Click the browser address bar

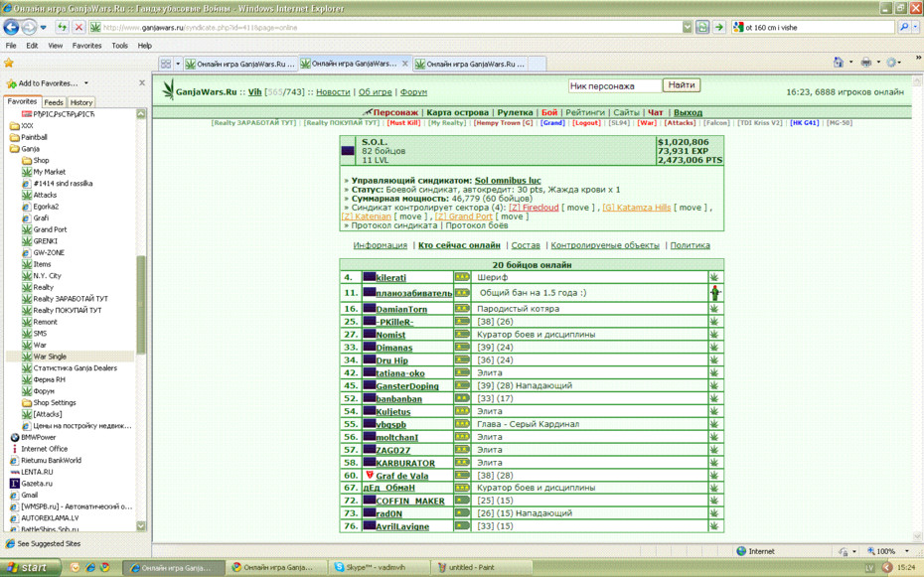pyautogui.click(x=391, y=27)
